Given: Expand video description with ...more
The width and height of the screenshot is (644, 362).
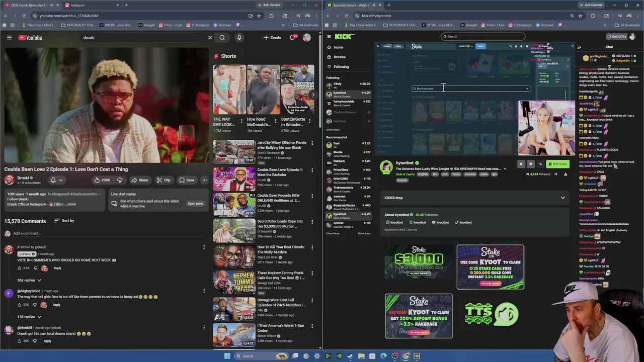Looking at the screenshot, I should [70, 204].
